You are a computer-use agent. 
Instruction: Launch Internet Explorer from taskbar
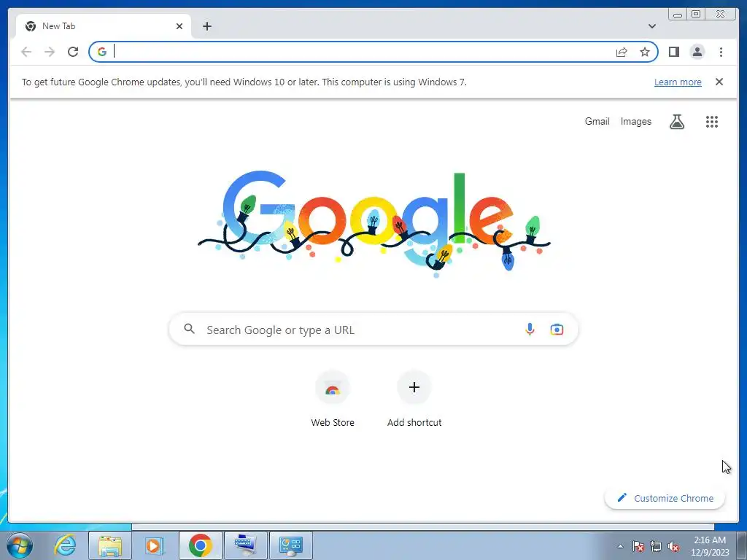coord(65,545)
